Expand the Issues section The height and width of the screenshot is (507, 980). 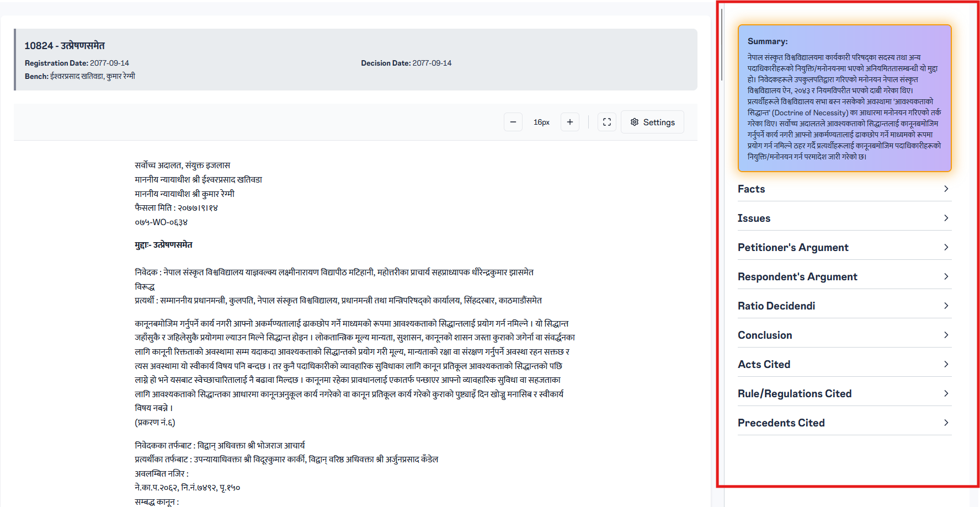754,218
